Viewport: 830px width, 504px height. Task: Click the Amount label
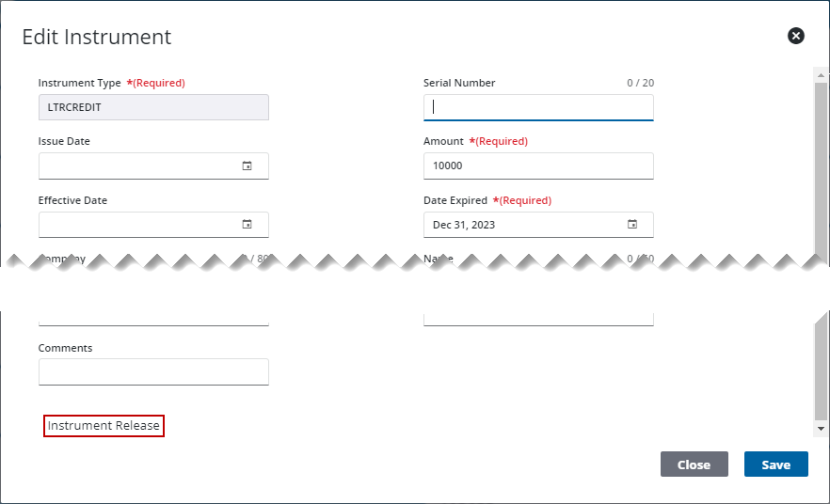(x=443, y=141)
